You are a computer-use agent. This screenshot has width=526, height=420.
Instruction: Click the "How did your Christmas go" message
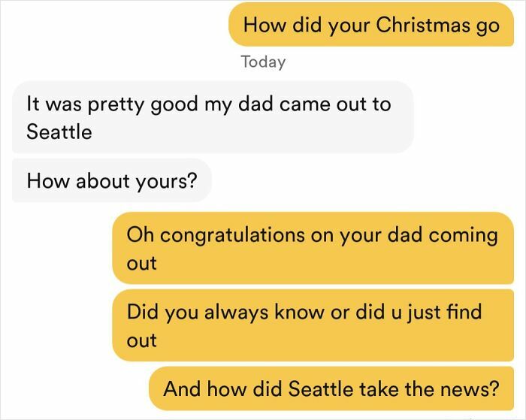pos(371,25)
